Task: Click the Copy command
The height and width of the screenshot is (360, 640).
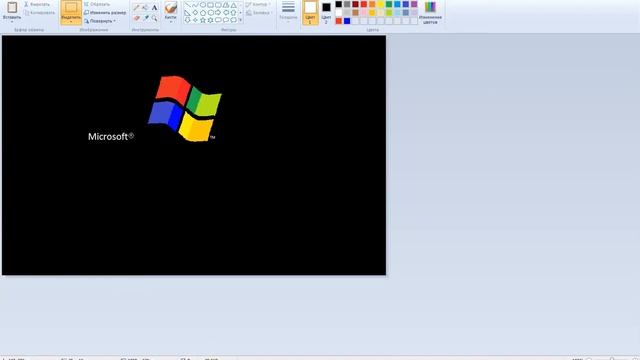Action: tap(39, 13)
